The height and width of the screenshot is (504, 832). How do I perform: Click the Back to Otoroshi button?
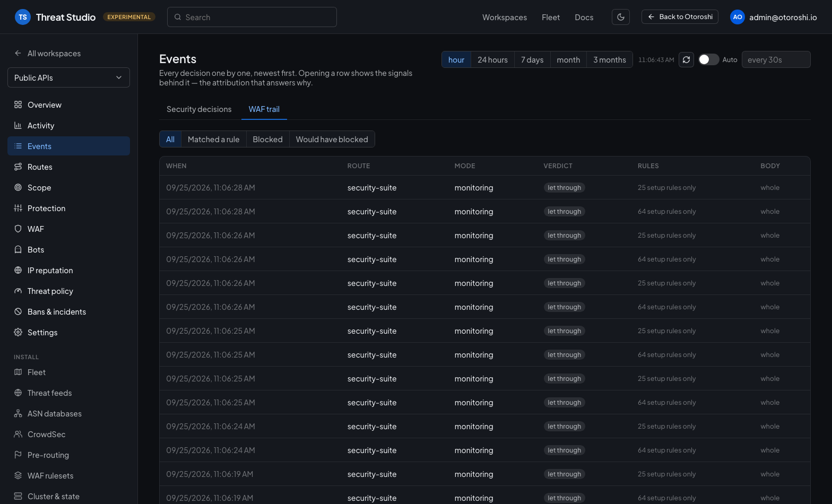680,17
